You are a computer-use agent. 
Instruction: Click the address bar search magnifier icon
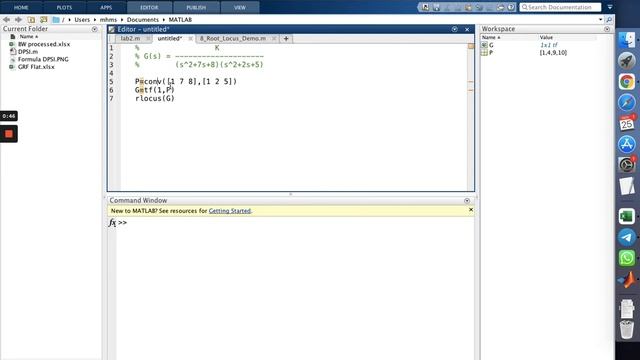click(609, 20)
